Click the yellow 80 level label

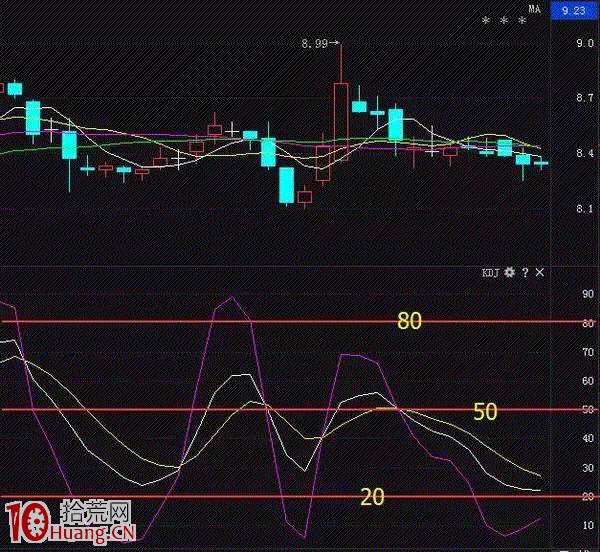pyautogui.click(x=409, y=321)
